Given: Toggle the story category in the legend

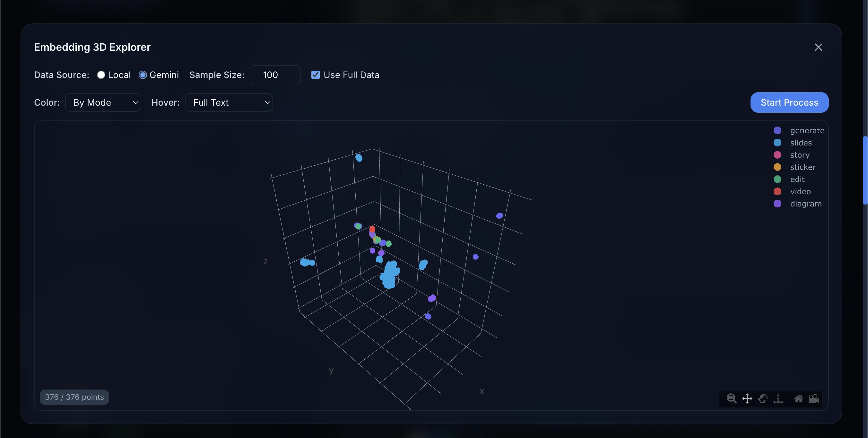Looking at the screenshot, I should pos(800,155).
